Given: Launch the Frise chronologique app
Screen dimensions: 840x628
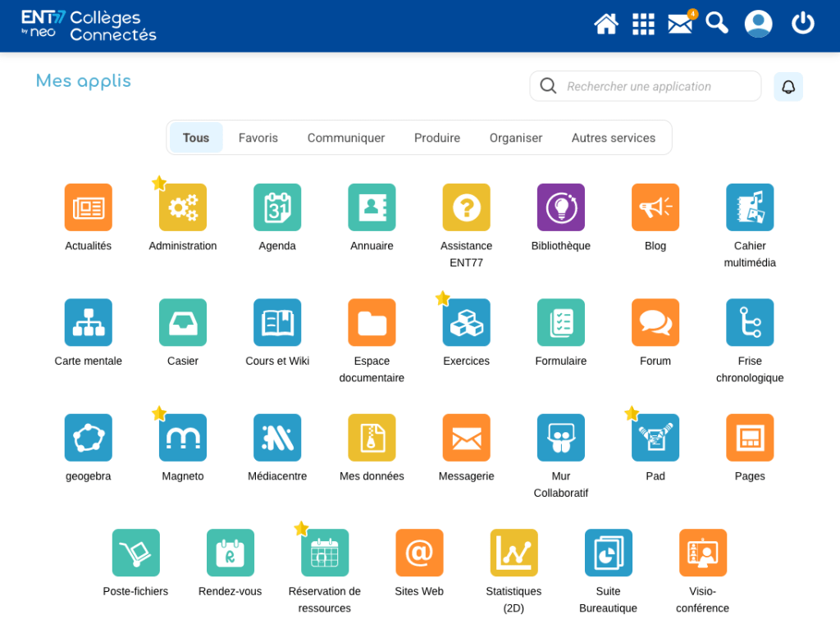Looking at the screenshot, I should click(x=749, y=322).
